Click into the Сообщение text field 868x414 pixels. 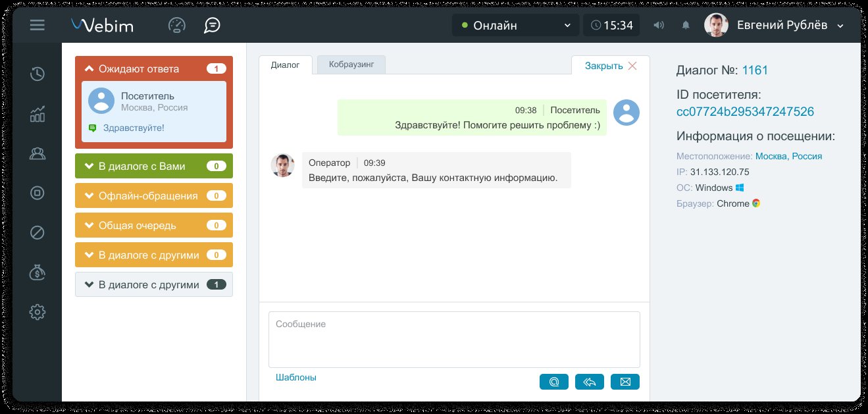454,340
